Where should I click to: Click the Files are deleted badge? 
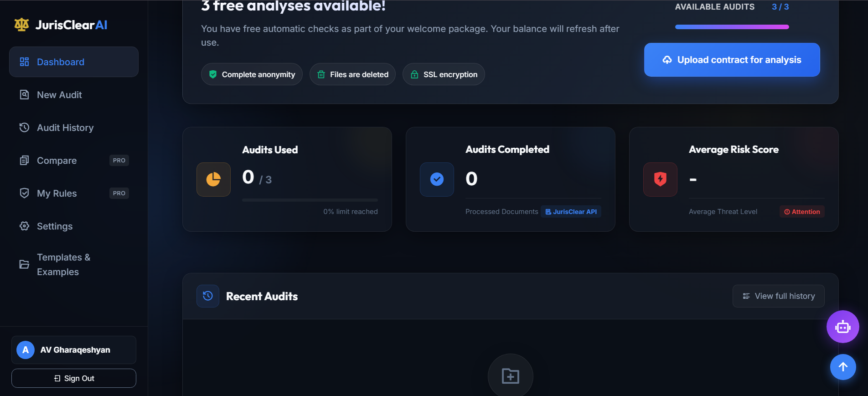(x=352, y=74)
